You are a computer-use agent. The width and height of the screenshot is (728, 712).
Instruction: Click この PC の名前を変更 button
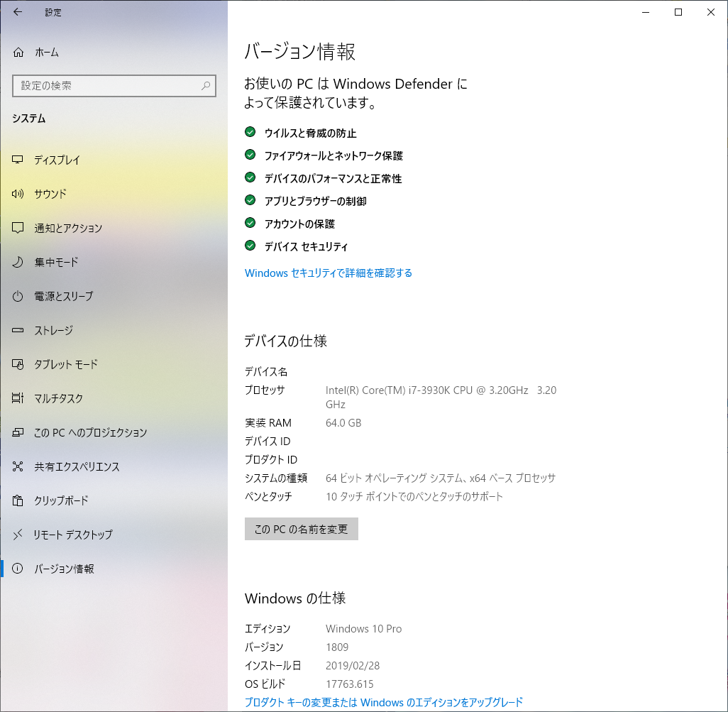(x=302, y=529)
